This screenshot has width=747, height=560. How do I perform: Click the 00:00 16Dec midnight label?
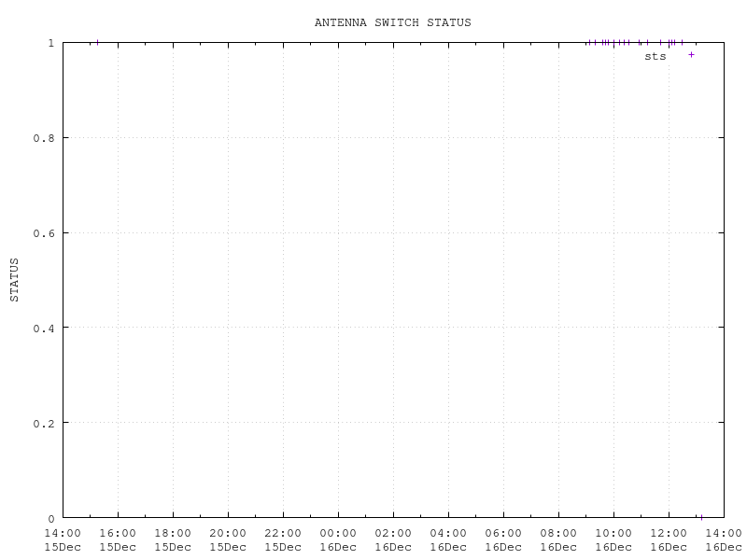pyautogui.click(x=338, y=540)
